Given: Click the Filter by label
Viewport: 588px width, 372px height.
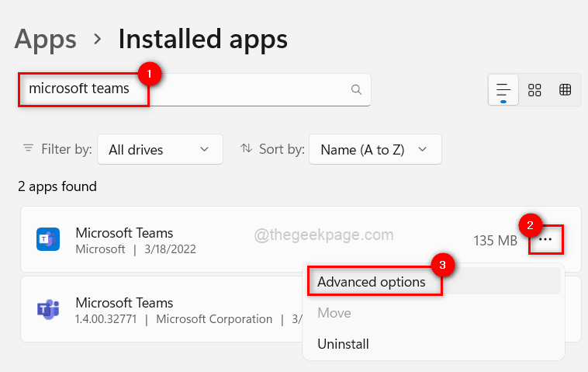Looking at the screenshot, I should coord(67,149).
